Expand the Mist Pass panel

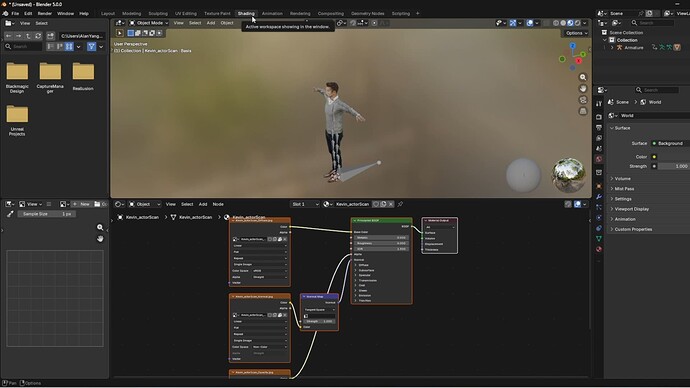click(624, 189)
